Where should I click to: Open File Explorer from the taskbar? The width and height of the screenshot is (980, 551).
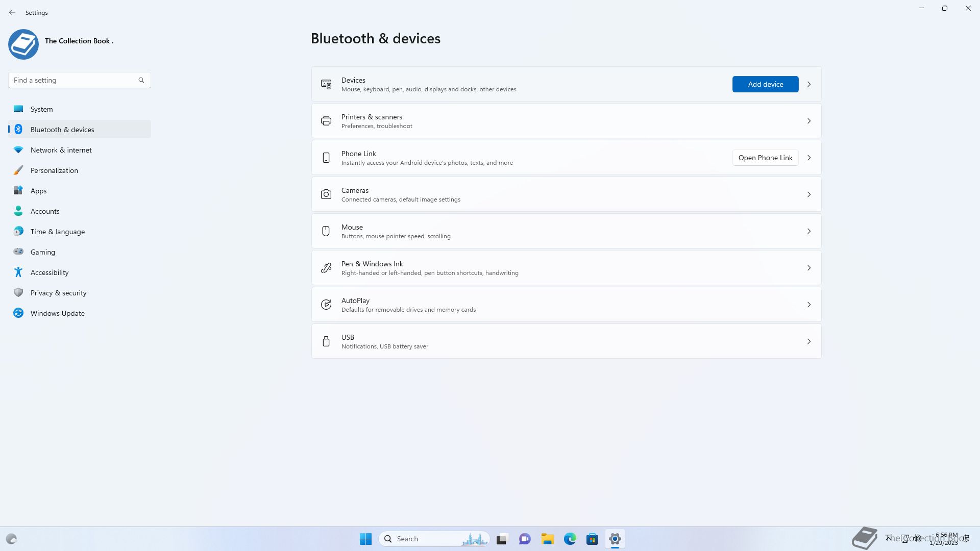pyautogui.click(x=548, y=539)
